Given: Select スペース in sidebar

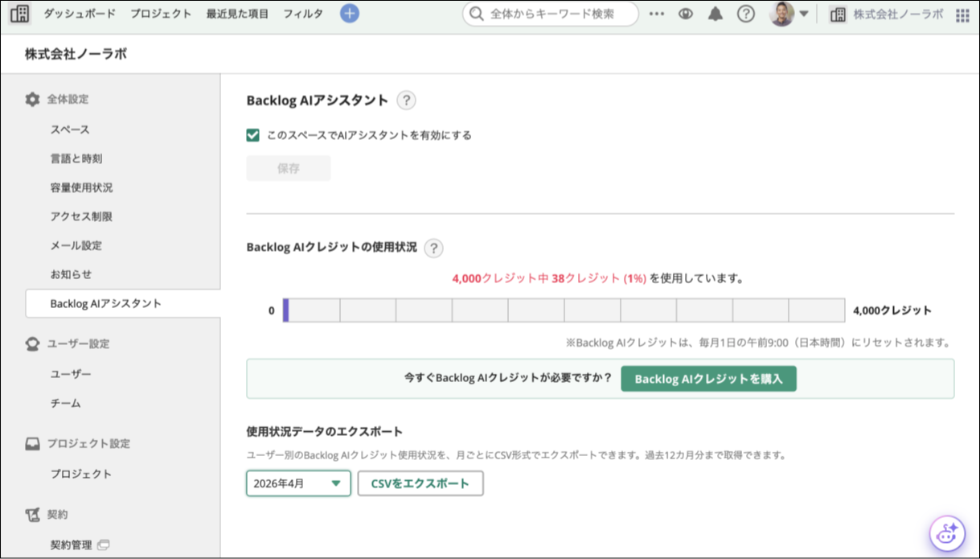Looking at the screenshot, I should pyautogui.click(x=70, y=129).
